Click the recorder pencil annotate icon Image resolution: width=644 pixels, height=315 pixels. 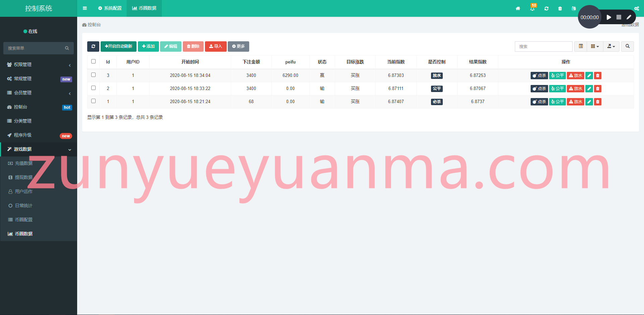[x=629, y=17]
